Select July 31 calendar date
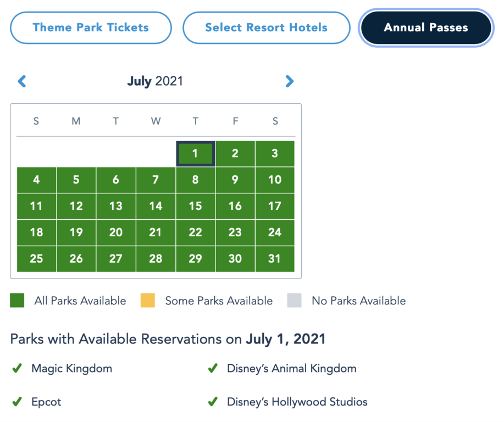 275,259
